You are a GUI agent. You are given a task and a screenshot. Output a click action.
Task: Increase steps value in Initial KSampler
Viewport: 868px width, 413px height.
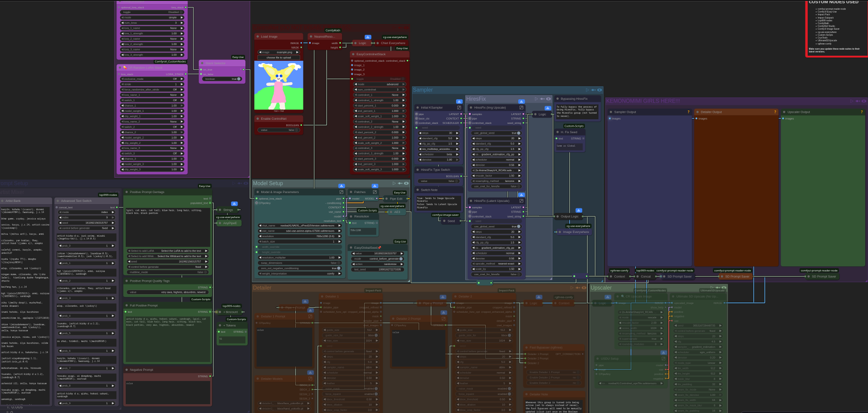tap(457, 133)
